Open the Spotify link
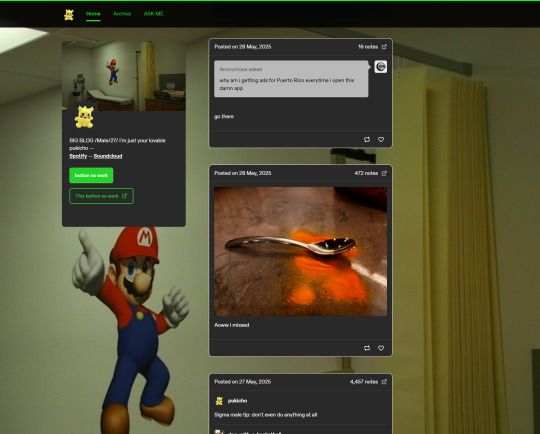This screenshot has height=434, width=540. [78, 156]
